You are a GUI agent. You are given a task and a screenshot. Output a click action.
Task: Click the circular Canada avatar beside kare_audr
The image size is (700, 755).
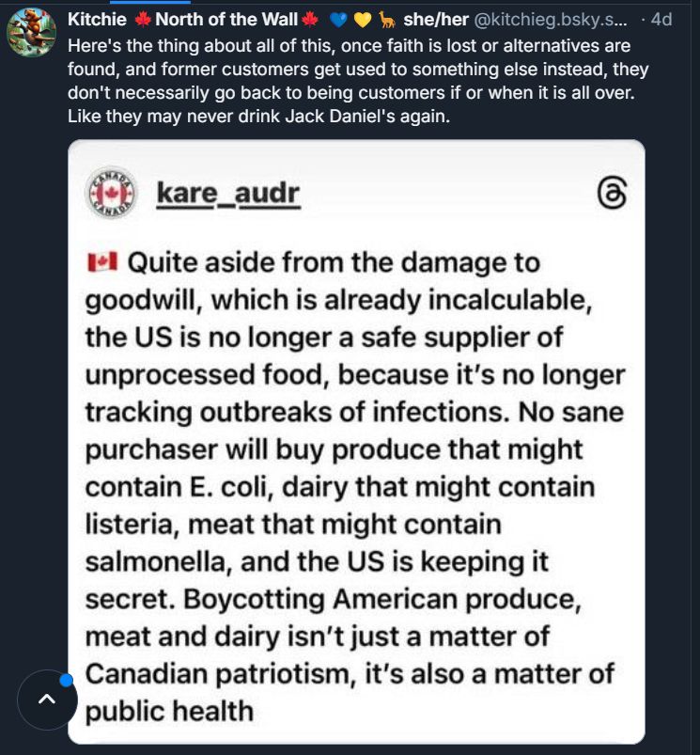tap(111, 193)
